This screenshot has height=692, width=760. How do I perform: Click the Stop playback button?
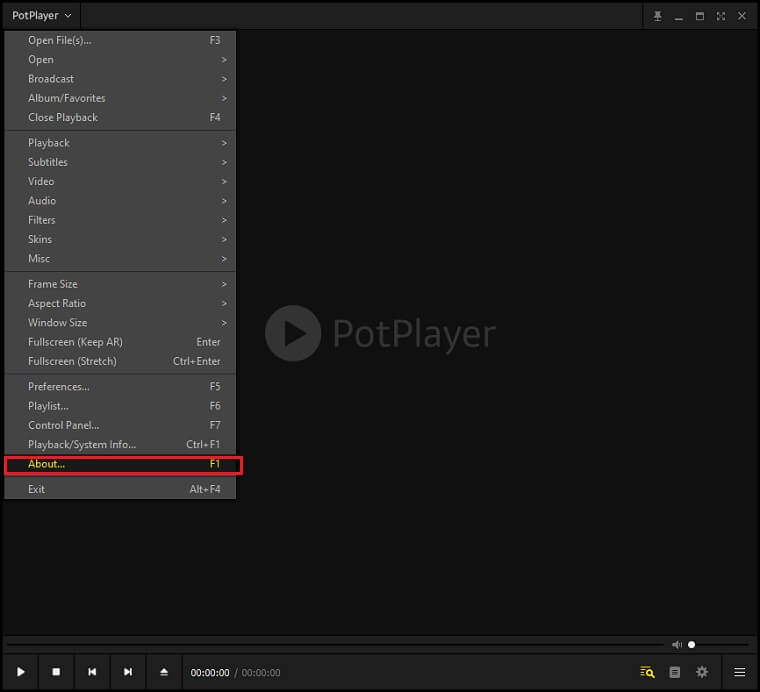(x=56, y=672)
